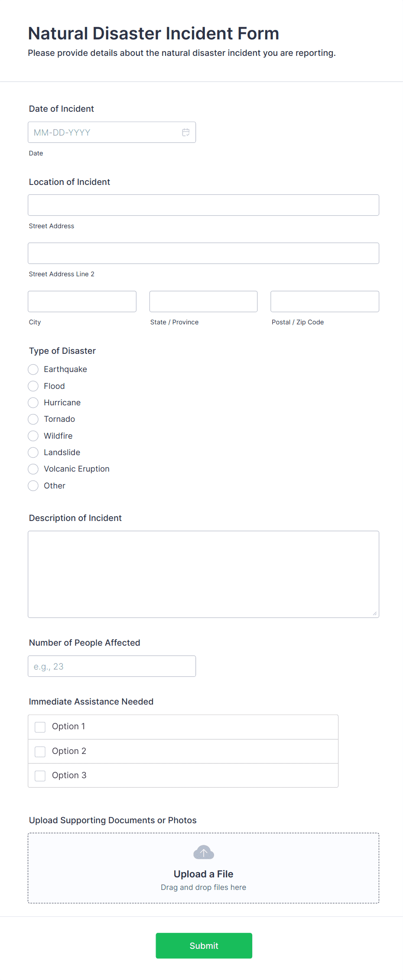
Task: Focus the Date of Incident field
Action: coord(104,132)
